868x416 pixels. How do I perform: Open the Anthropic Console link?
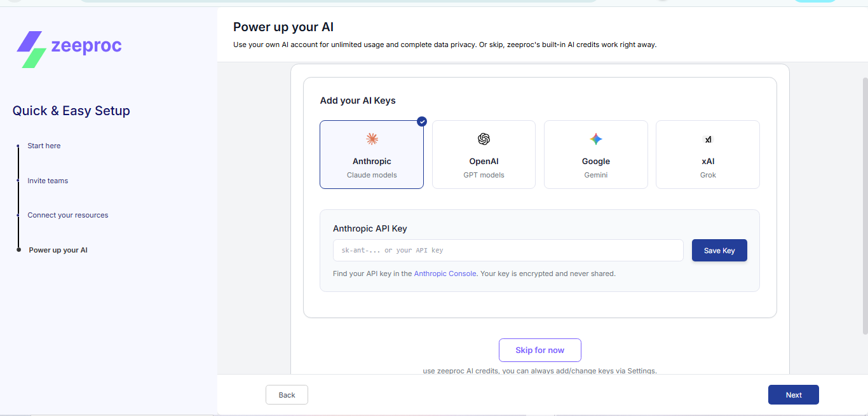tap(445, 274)
